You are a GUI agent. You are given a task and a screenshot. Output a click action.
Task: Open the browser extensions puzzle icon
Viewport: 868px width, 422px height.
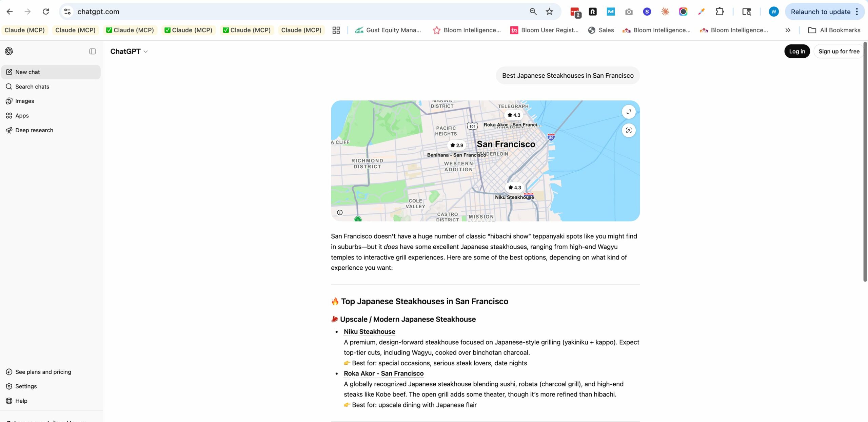point(719,11)
